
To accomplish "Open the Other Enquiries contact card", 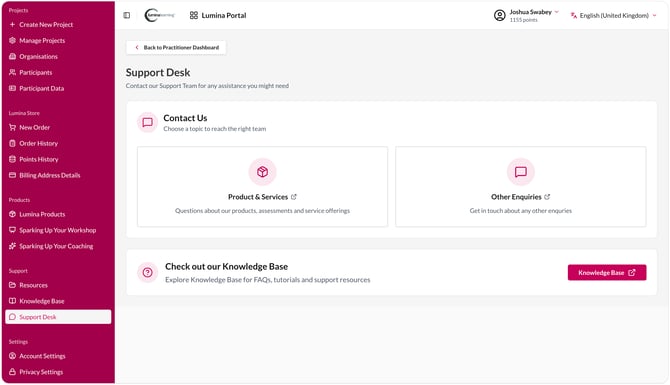I will pos(520,187).
